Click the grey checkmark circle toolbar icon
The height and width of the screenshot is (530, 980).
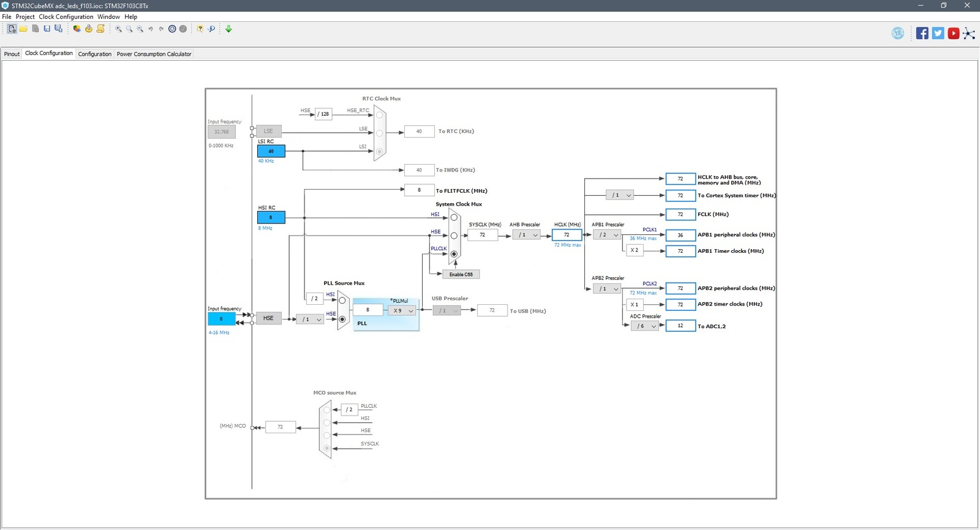coord(183,29)
